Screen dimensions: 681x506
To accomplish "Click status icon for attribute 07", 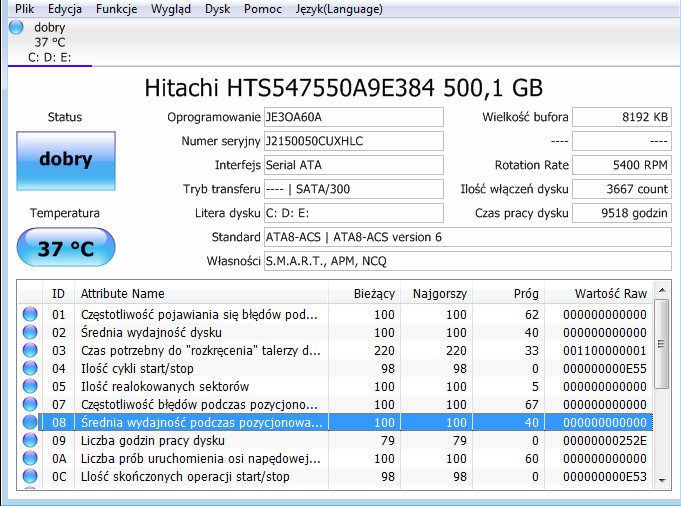I will point(30,404).
